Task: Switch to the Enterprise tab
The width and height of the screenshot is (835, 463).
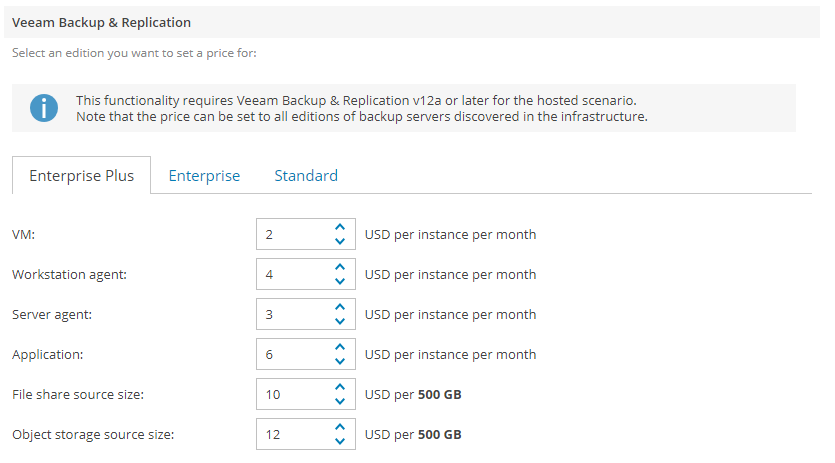Action: click(x=204, y=176)
